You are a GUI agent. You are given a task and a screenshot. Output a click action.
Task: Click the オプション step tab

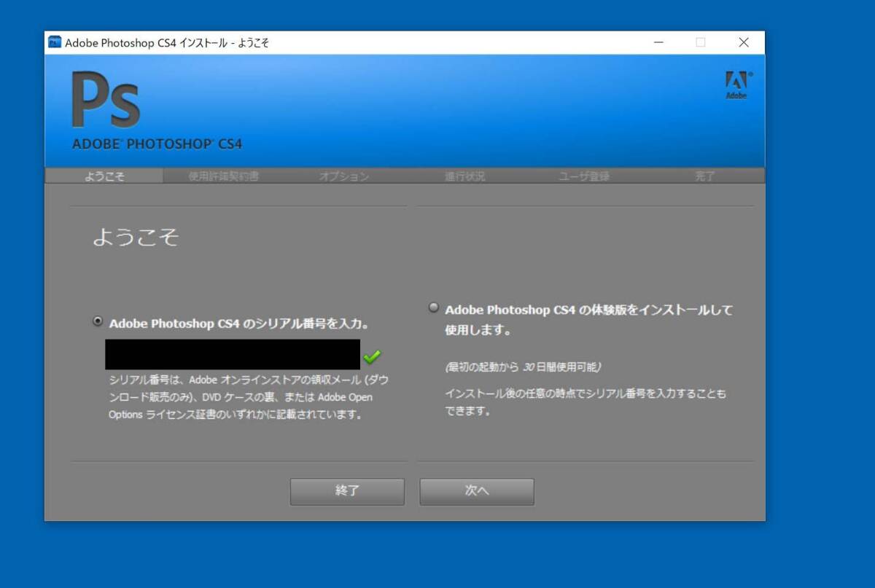(344, 176)
